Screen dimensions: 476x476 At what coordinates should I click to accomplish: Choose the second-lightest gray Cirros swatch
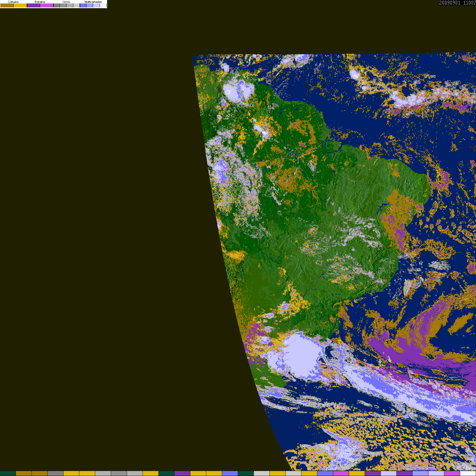click(x=70, y=5)
